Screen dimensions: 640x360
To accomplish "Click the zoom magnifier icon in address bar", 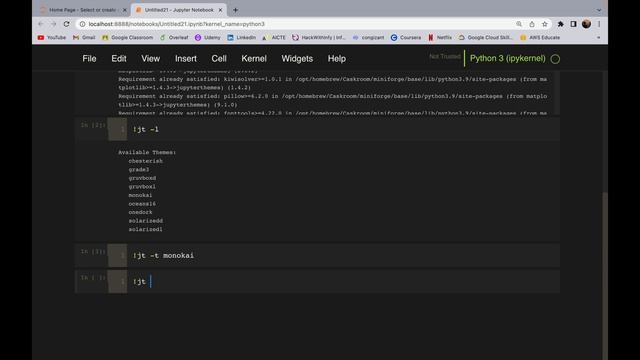I will (x=519, y=24).
